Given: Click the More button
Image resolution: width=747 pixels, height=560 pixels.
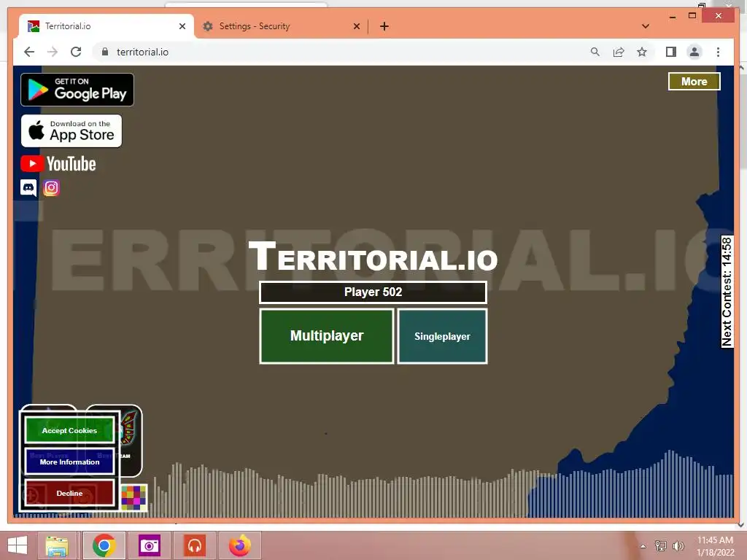Looking at the screenshot, I should pyautogui.click(x=694, y=82).
